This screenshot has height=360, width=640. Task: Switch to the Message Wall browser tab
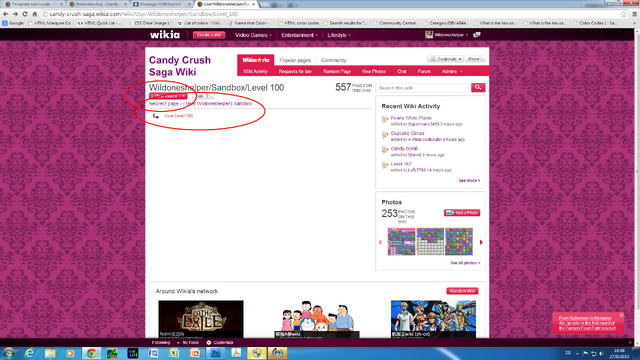pyautogui.click(x=161, y=4)
